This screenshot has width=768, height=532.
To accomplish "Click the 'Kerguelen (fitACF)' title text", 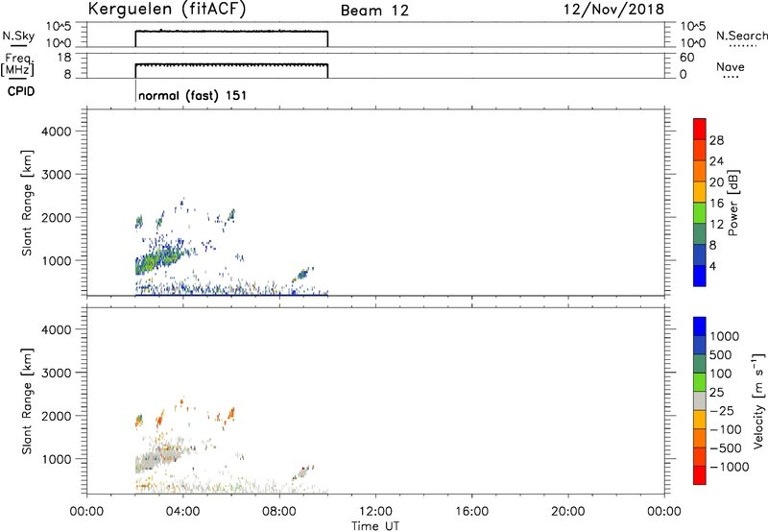I will (x=166, y=10).
